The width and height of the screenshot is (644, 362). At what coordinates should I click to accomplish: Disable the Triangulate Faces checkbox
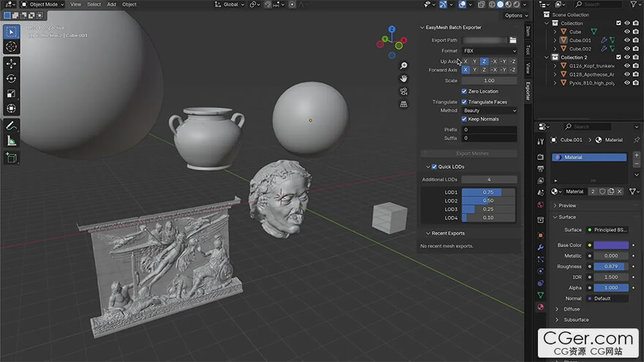465,102
